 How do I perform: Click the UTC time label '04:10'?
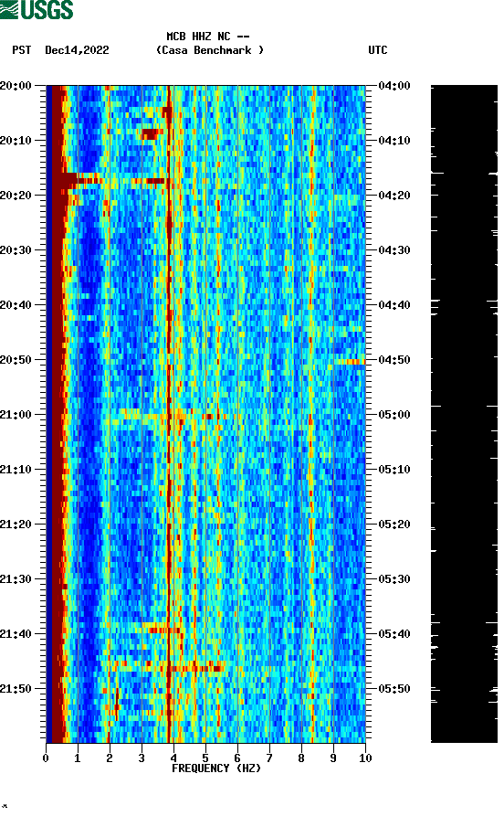click(394, 141)
